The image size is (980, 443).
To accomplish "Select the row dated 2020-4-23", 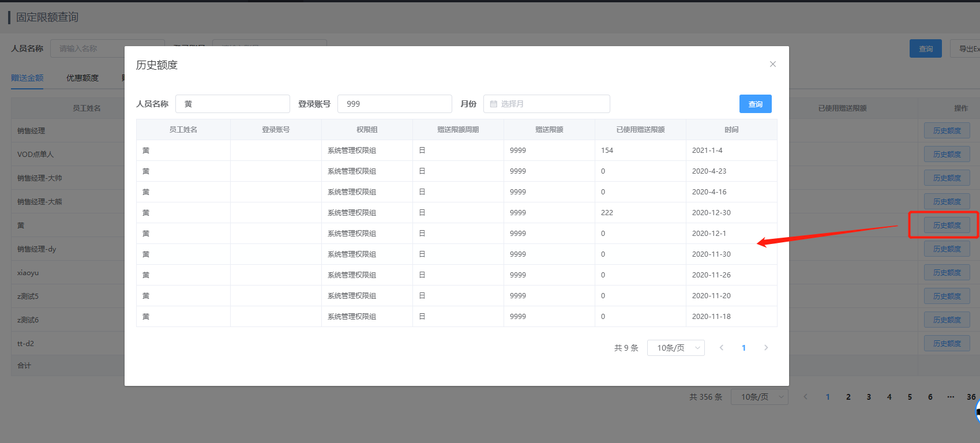I will 457,171.
